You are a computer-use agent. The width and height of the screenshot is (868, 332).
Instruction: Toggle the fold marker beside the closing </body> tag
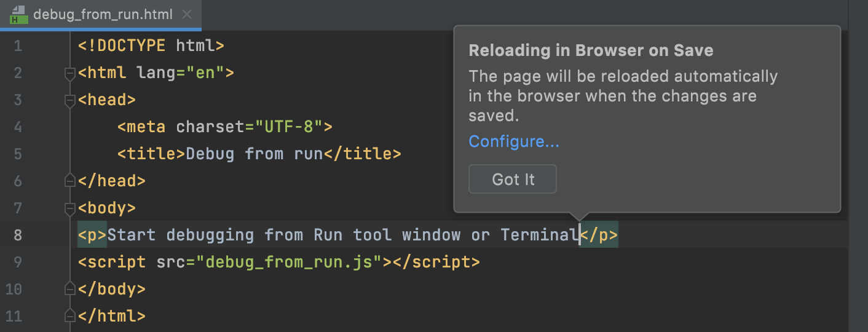[x=69, y=289]
